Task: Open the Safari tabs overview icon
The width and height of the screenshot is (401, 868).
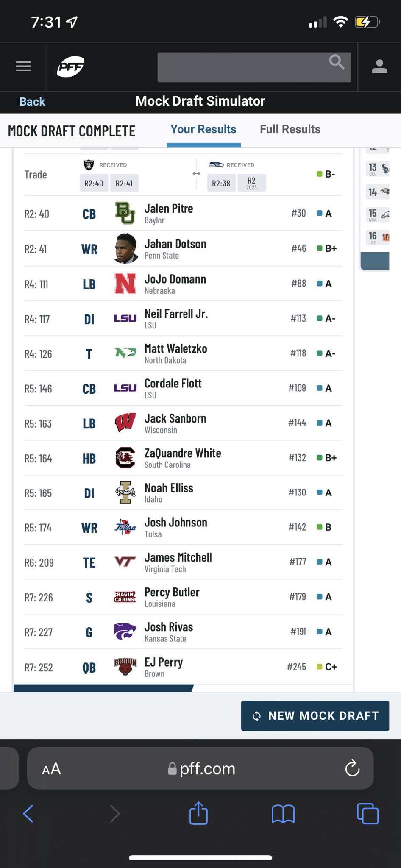Action: [x=368, y=813]
